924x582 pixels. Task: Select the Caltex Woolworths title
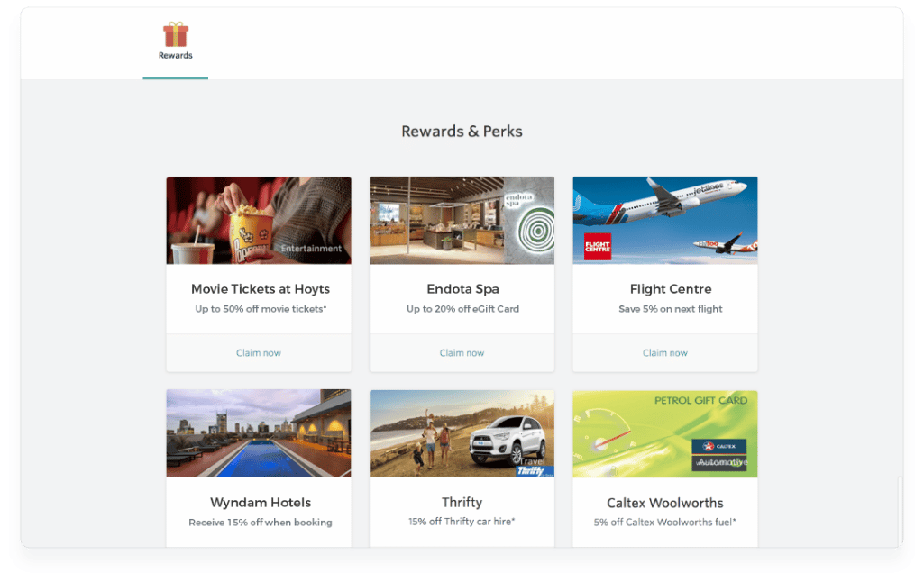pyautogui.click(x=665, y=503)
